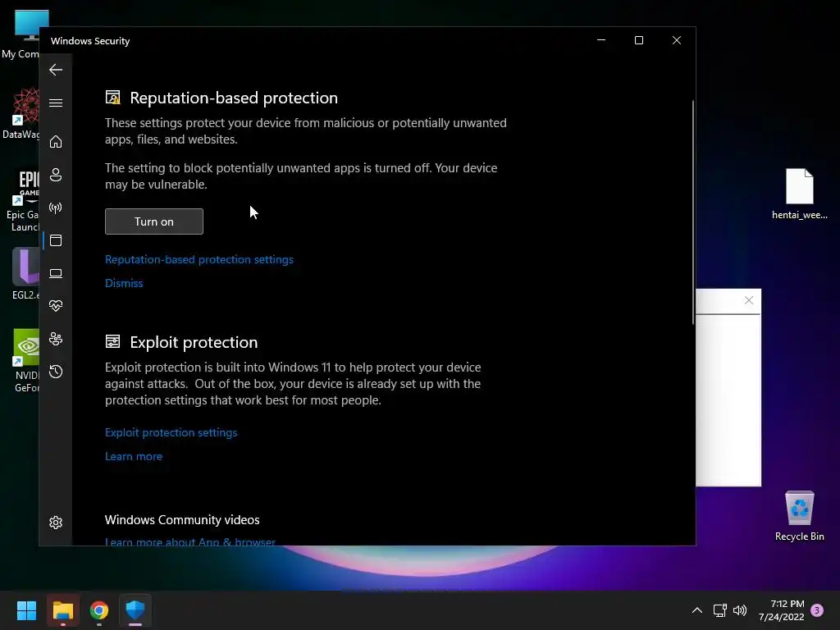Image resolution: width=840 pixels, height=630 pixels.
Task: Open Account protection in sidebar
Action: point(56,175)
